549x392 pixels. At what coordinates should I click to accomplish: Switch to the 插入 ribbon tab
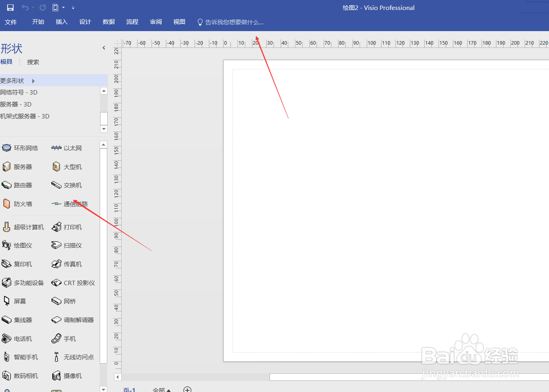tap(62, 22)
